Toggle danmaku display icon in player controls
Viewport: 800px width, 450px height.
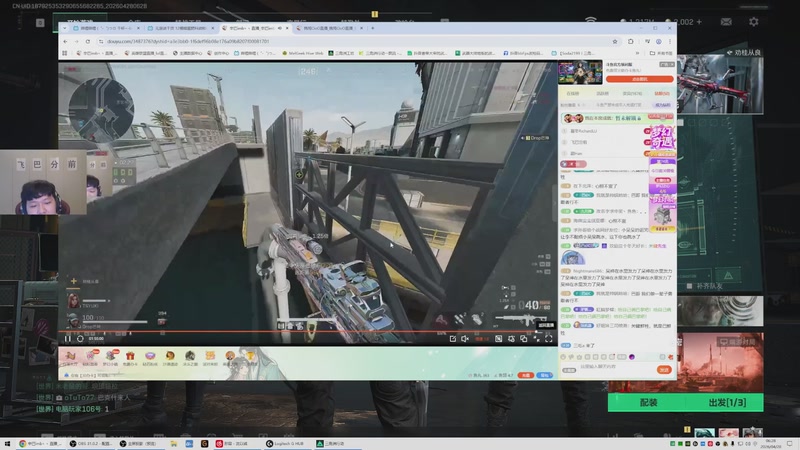click(x=498, y=339)
